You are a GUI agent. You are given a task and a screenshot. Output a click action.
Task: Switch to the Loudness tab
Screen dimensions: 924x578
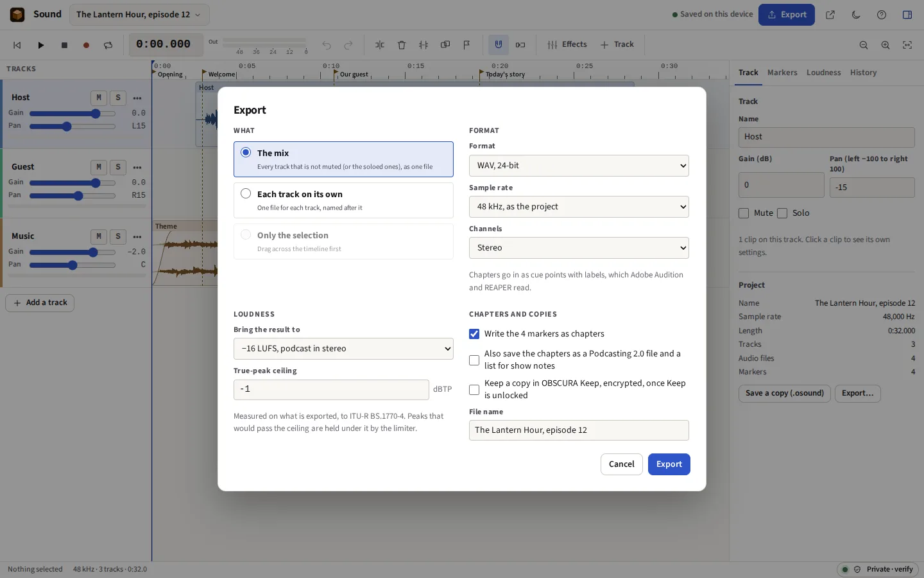pyautogui.click(x=823, y=73)
